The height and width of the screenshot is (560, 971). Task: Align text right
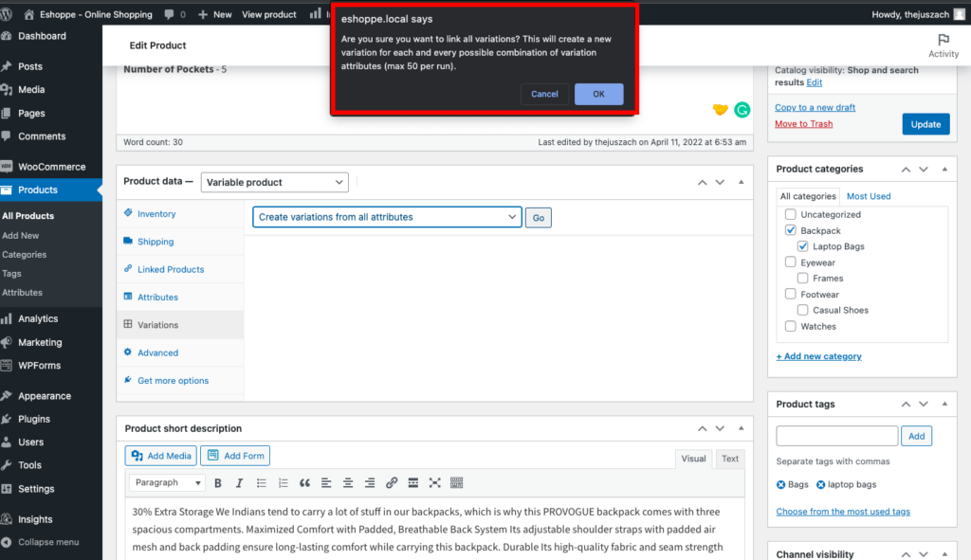[x=370, y=482]
